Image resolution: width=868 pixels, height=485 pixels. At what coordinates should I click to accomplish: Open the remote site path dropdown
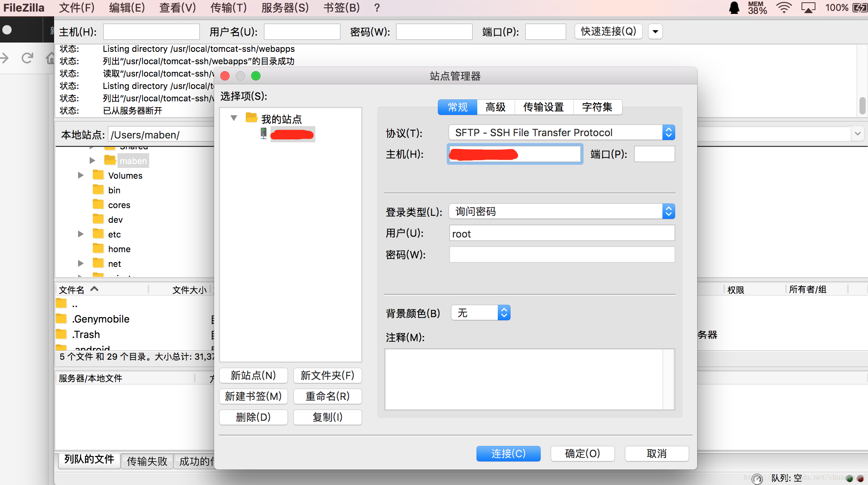(858, 134)
